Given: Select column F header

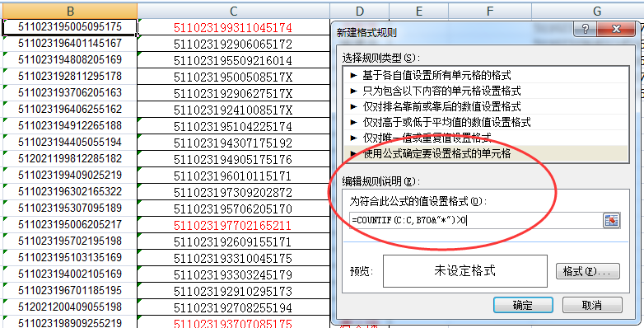Looking at the screenshot, I should coord(489,11).
